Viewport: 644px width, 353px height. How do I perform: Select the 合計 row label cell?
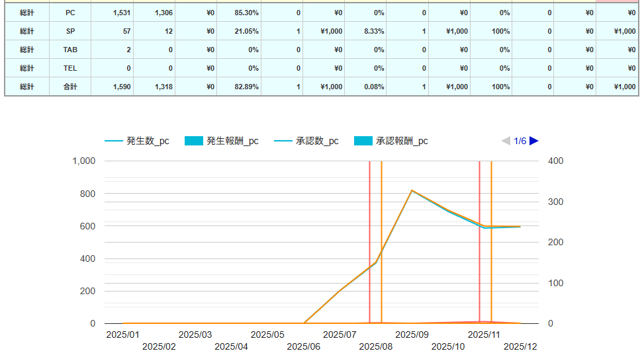coord(70,87)
